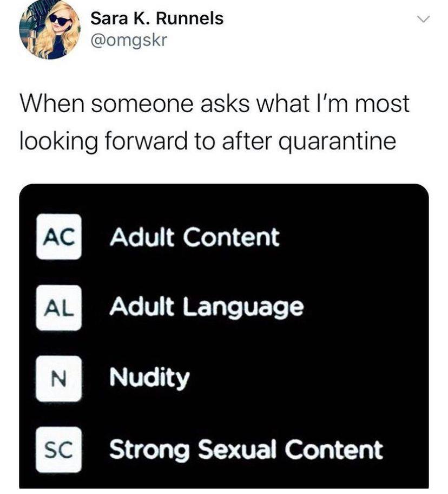Click the word "Sexual" in the last rating
Screen dimensions: 448x494
pos(238,449)
